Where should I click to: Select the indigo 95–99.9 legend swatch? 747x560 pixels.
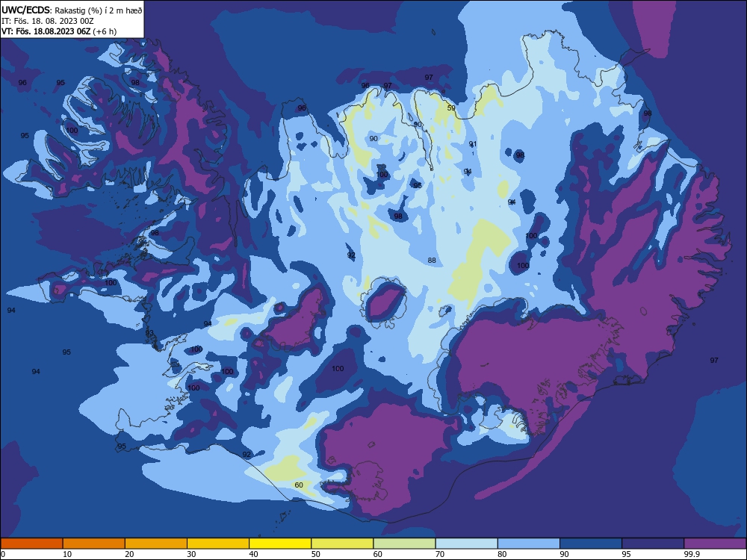[x=653, y=544]
